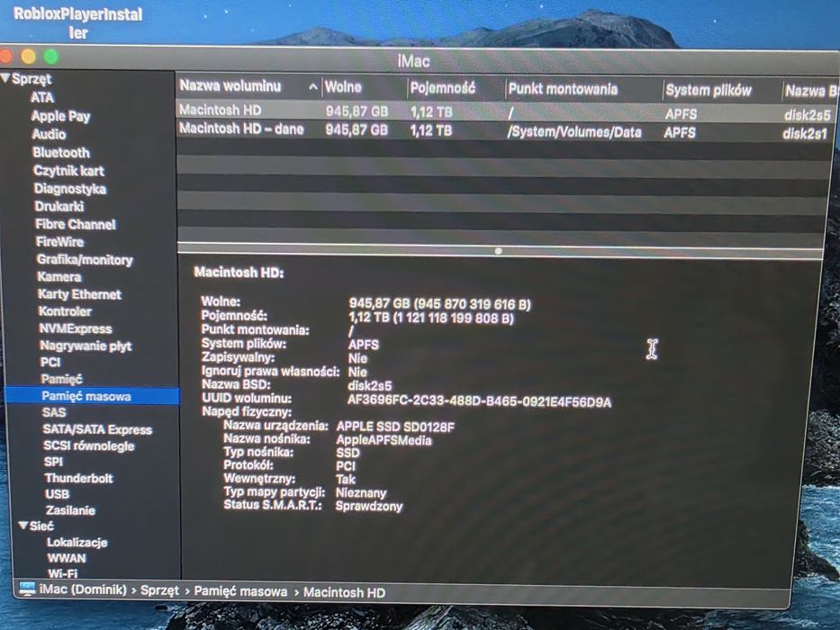
Task: Open Karty Ethernet category
Action: point(79,294)
